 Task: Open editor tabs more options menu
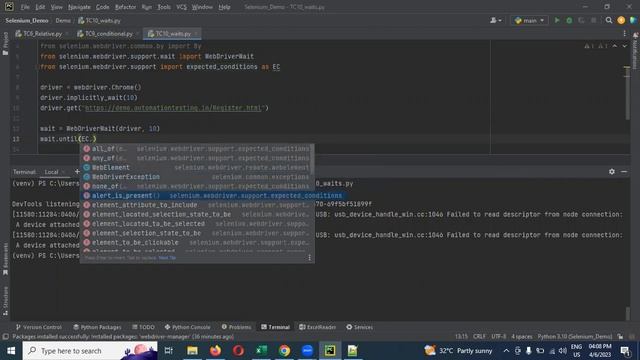624,33
